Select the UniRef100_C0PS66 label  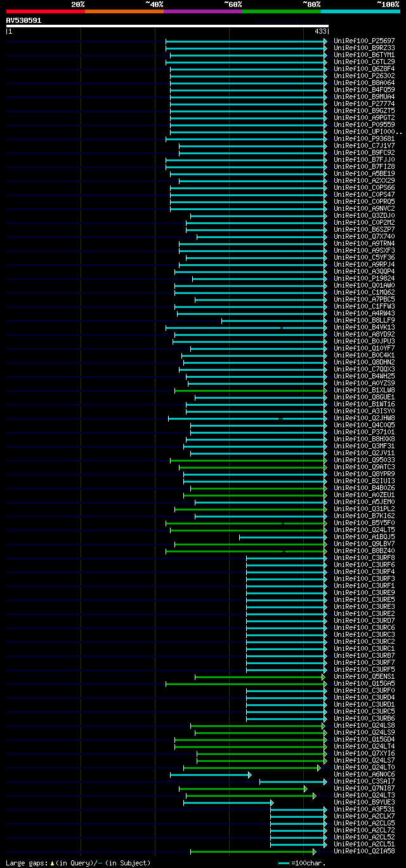click(364, 187)
